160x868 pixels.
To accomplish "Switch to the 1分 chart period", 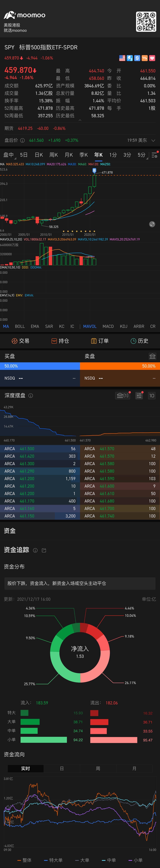I will click(x=113, y=155).
